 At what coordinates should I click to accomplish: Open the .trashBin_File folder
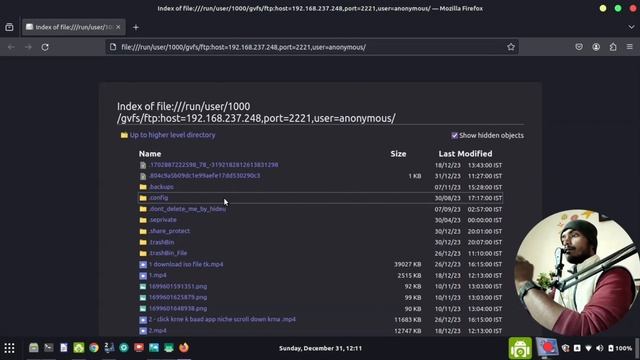point(168,253)
